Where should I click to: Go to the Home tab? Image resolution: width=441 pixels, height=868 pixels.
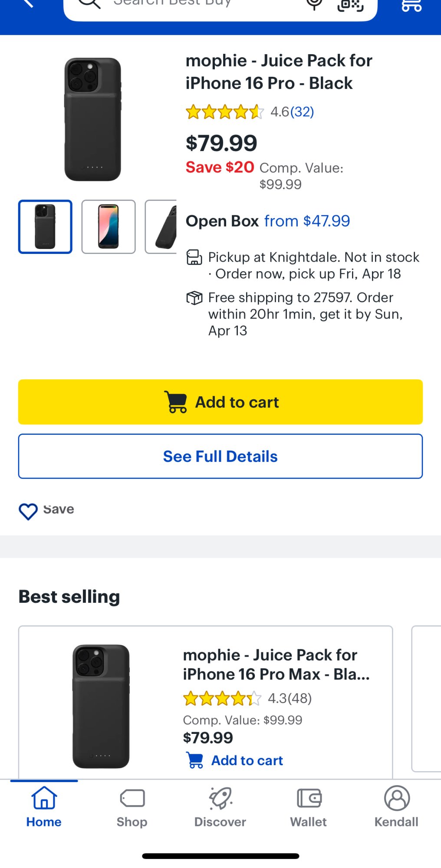44,807
